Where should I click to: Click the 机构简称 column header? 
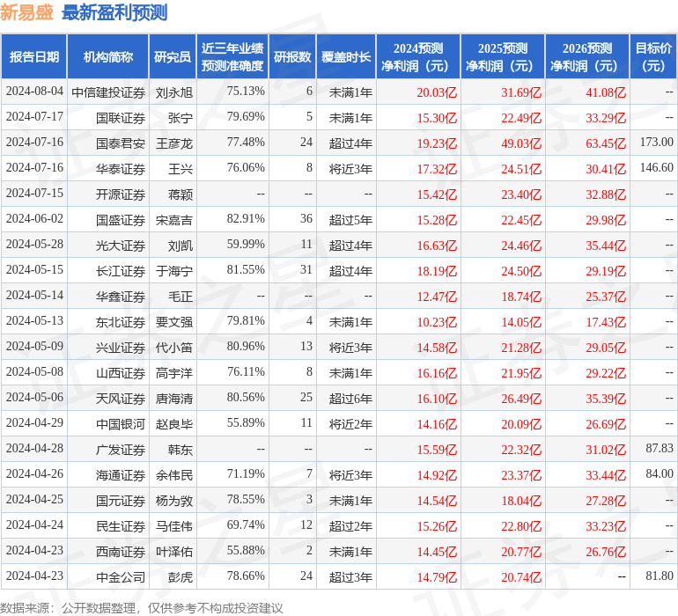tap(108, 56)
